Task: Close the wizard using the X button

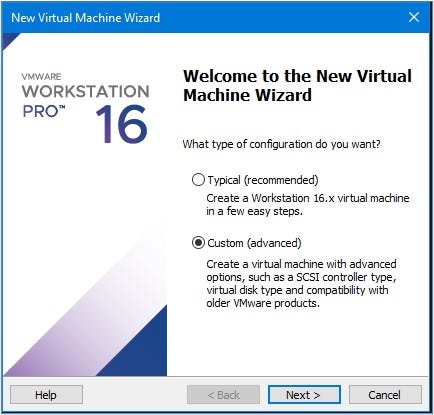Action: click(414, 17)
